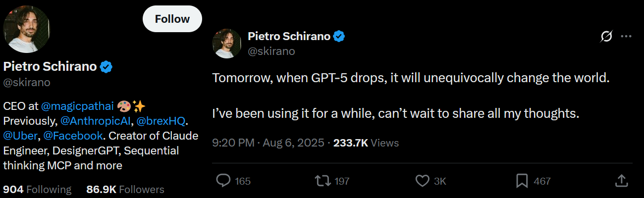This screenshot has height=198, width=644.
Task: Repost the tweet with retweet icon
Action: (x=323, y=181)
